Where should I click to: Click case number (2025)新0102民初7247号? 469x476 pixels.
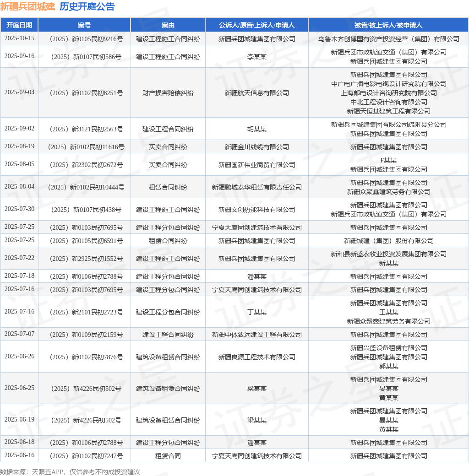(x=86, y=456)
